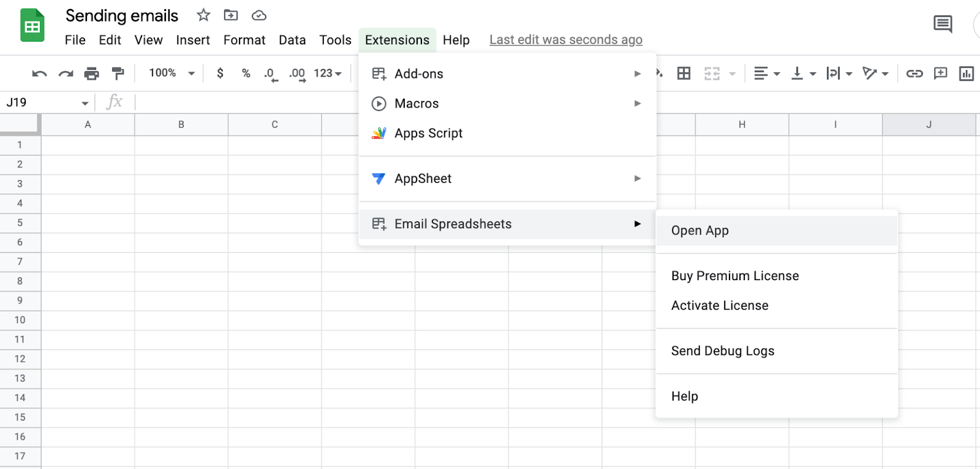Click the Google Sheets home icon
This screenshot has height=469, width=980.
click(x=32, y=25)
